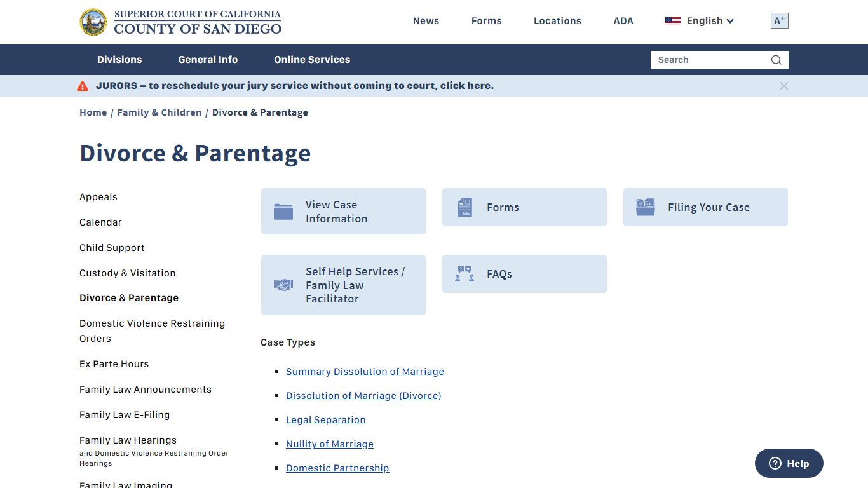Viewport: 868px width, 488px height.
Task: Dismiss the juror alert banner
Action: (x=784, y=86)
